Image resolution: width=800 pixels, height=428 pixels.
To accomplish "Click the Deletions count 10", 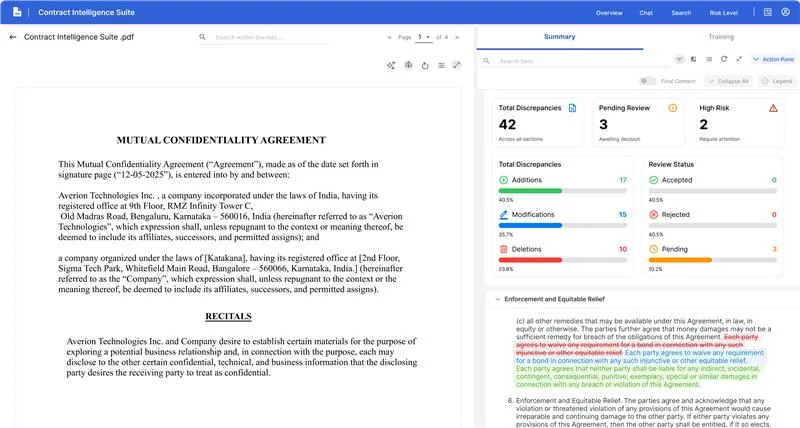I will click(623, 249).
